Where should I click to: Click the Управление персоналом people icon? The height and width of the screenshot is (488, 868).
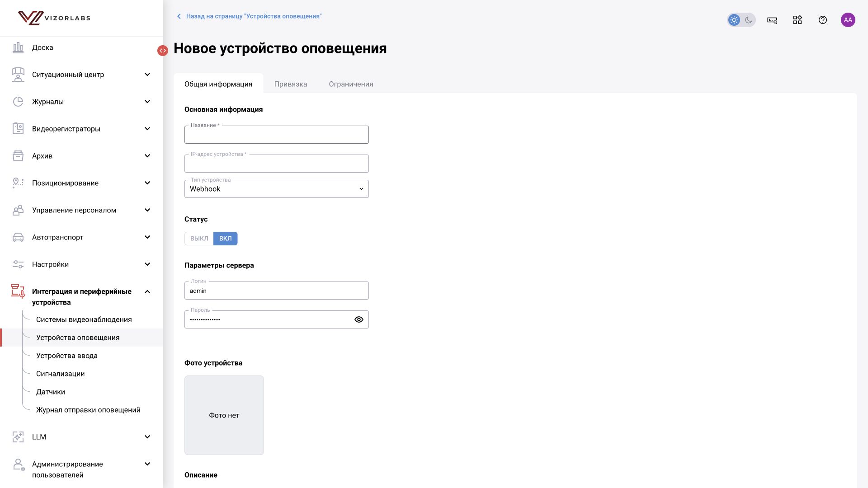[x=18, y=210]
